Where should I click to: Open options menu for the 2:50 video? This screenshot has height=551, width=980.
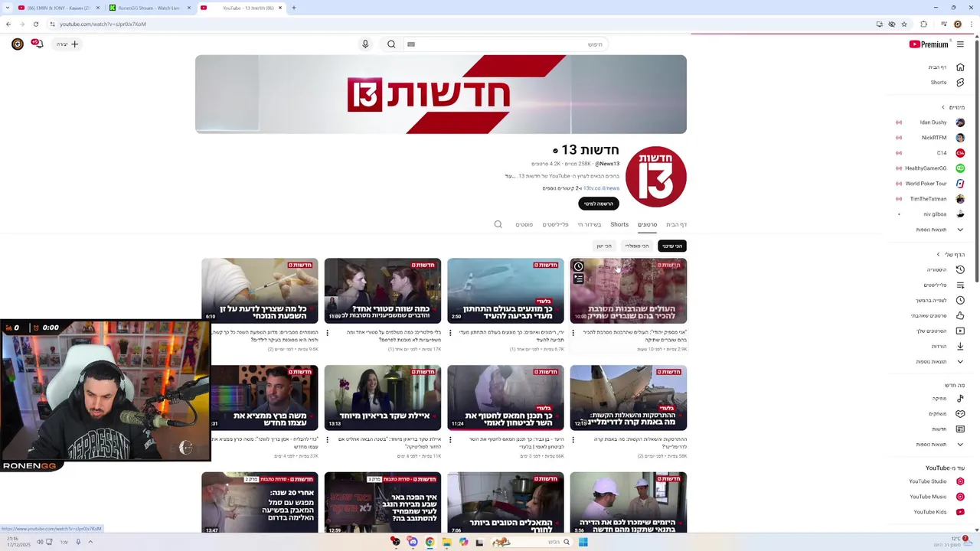[450, 333]
